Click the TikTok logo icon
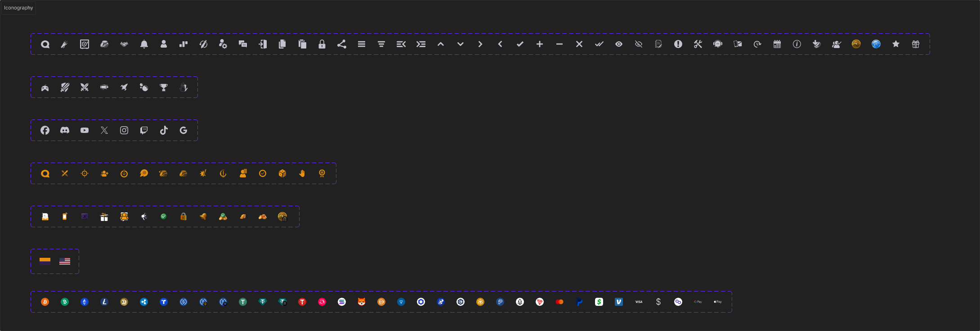Screen dimensions: 980x331 coord(164,130)
